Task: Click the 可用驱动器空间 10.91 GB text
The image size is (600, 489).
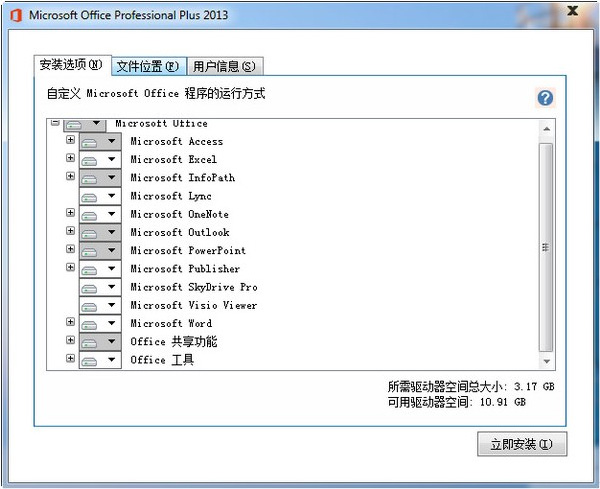Action: click(x=457, y=402)
